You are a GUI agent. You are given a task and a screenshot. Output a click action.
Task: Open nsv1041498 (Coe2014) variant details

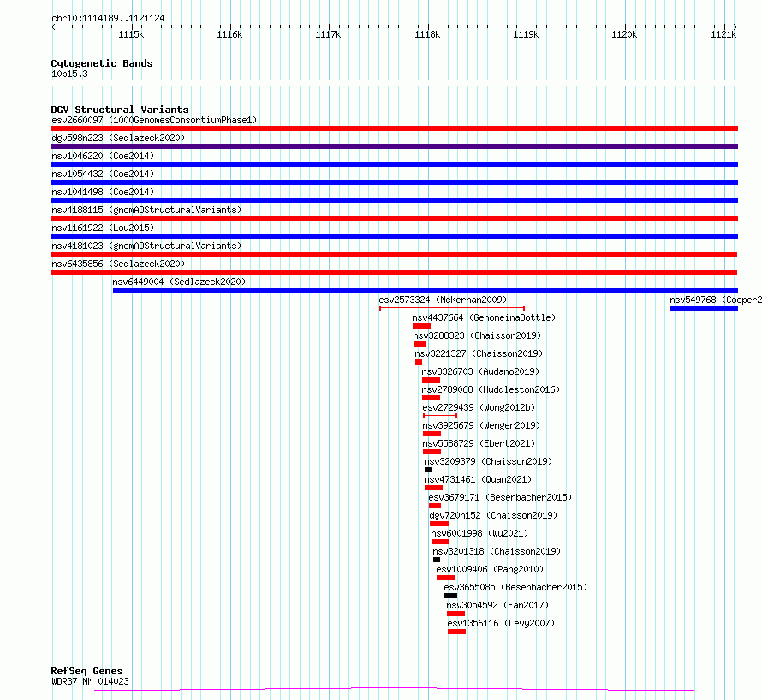[103, 192]
